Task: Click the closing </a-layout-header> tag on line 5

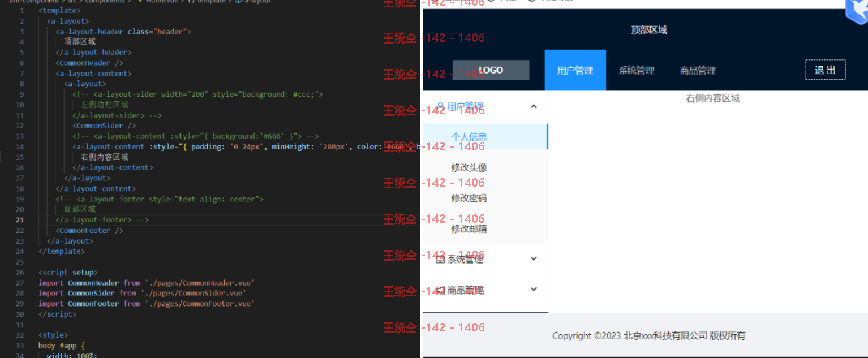Action: click(93, 52)
